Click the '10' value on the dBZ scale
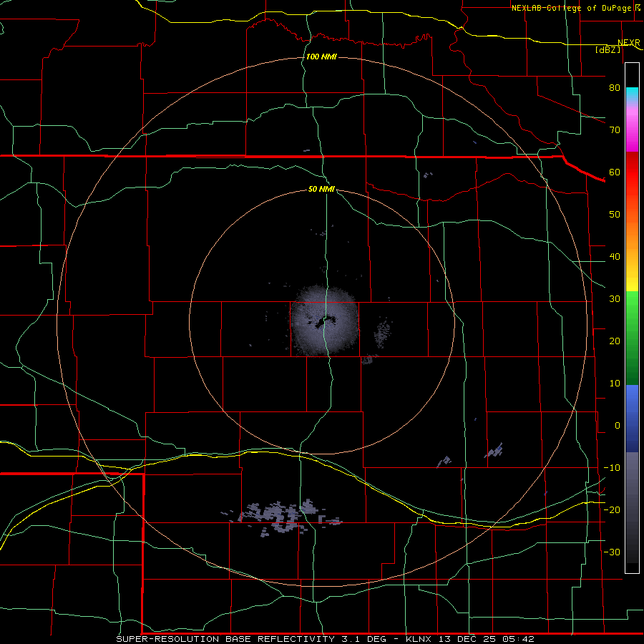This screenshot has width=644, height=644. tap(615, 384)
